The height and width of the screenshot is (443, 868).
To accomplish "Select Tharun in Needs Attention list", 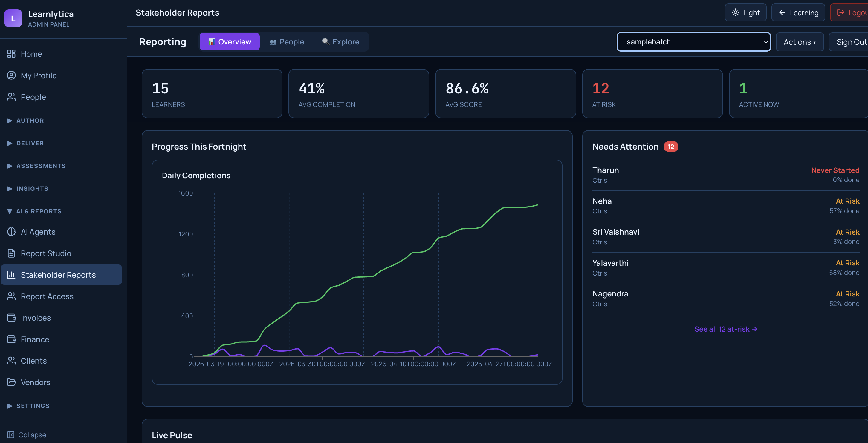I will pyautogui.click(x=606, y=170).
